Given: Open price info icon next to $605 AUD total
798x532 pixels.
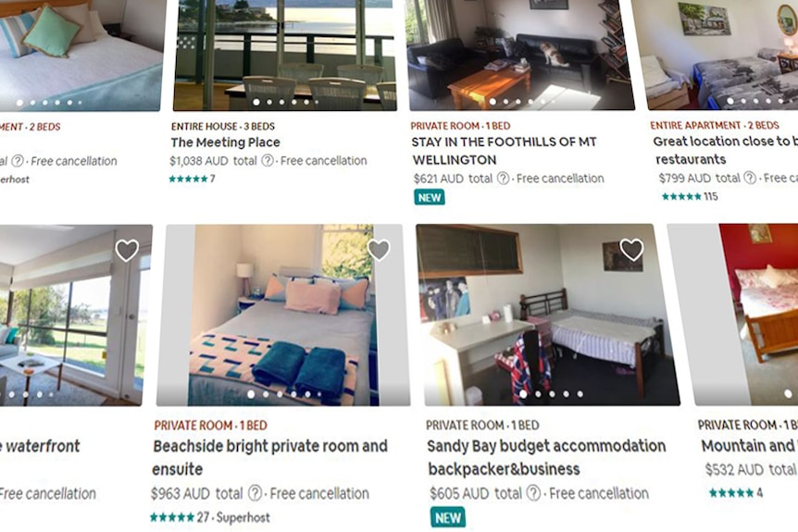Looking at the screenshot, I should (533, 493).
